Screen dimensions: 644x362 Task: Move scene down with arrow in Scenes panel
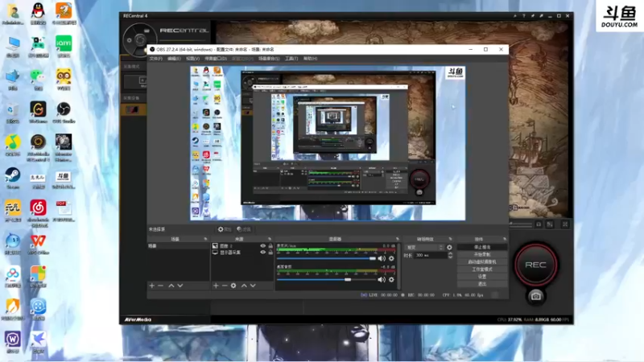[180, 286]
